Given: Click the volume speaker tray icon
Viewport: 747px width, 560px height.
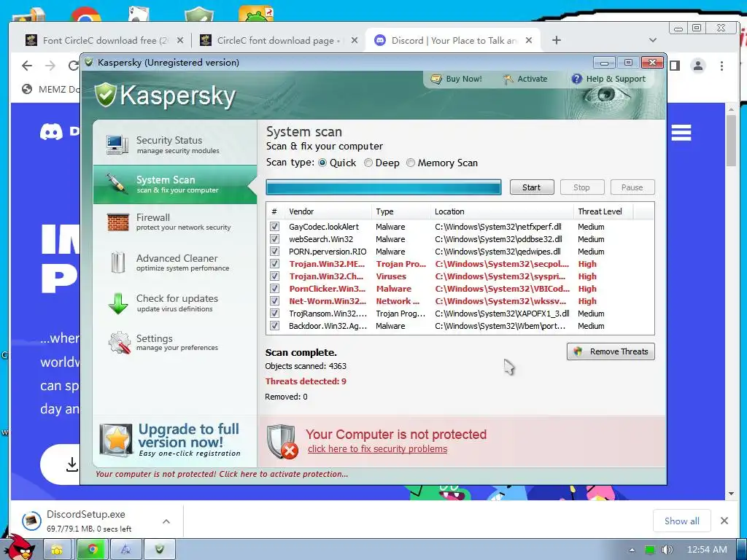Looking at the screenshot, I should (x=667, y=550).
